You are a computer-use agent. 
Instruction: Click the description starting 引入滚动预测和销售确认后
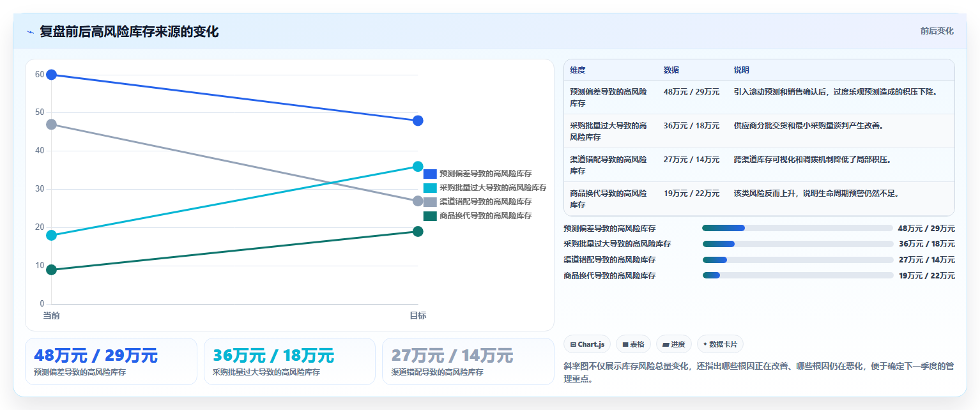click(836, 92)
